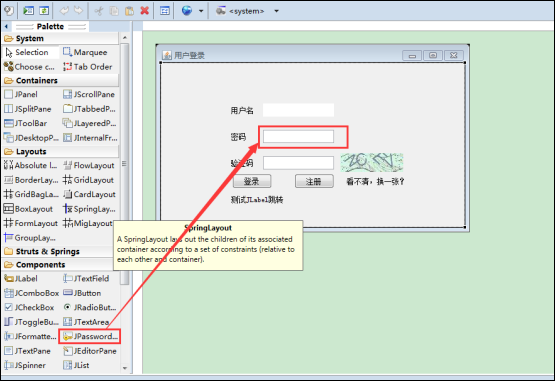The width and height of the screenshot is (556, 382).
Task: Select the JLabel component
Action: [21, 279]
